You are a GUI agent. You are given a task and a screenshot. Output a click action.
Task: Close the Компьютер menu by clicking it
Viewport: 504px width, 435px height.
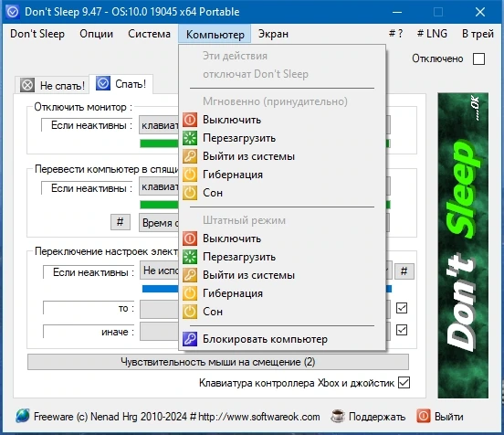click(215, 34)
